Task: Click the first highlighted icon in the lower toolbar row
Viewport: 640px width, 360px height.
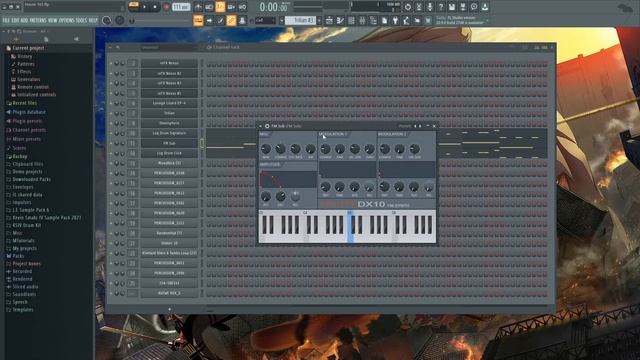Action: pos(198,20)
